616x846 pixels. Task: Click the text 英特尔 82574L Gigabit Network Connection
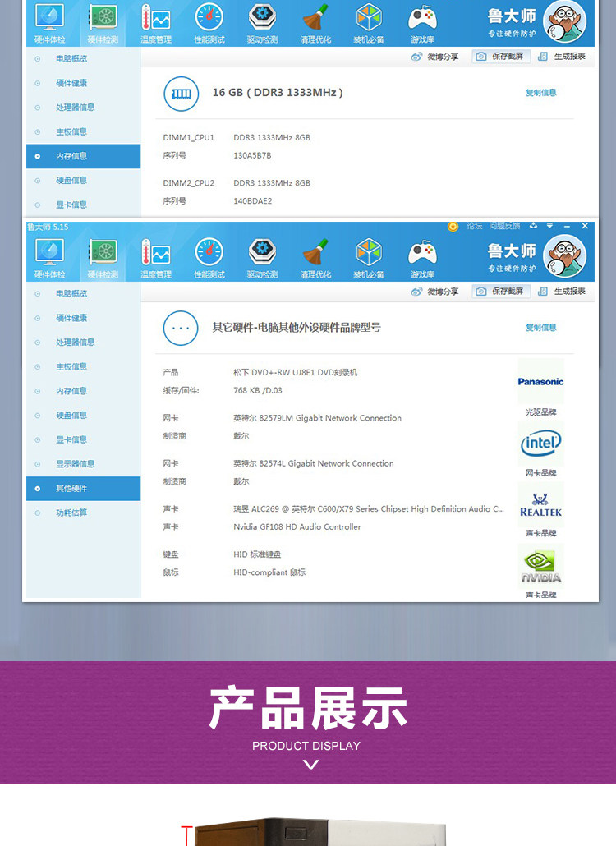(x=314, y=463)
